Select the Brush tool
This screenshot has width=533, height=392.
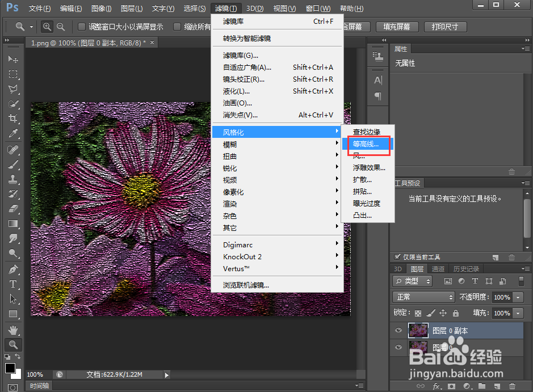coord(13,165)
